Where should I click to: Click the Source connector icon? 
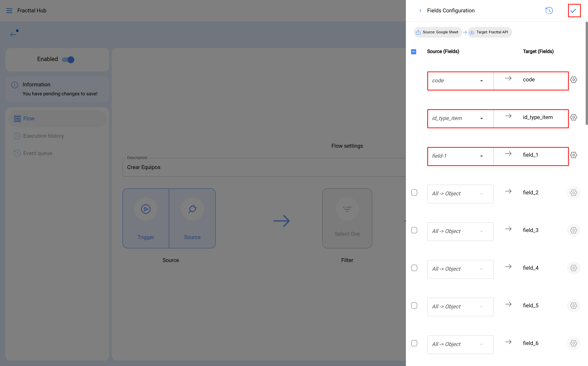[192, 209]
